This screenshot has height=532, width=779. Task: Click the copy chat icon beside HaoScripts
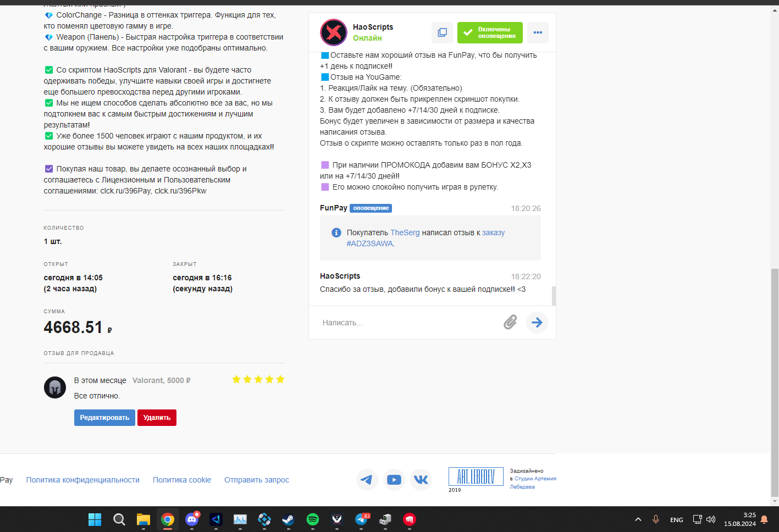click(x=442, y=32)
